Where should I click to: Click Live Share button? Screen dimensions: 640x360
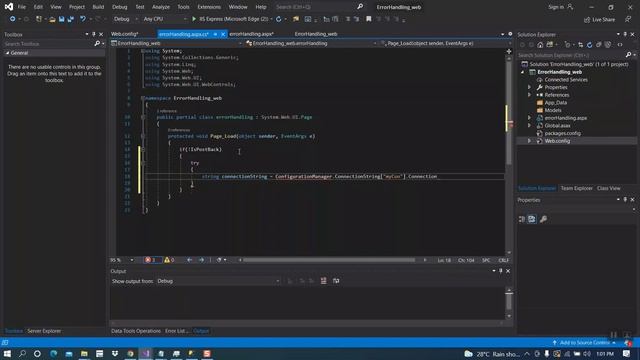(599, 20)
